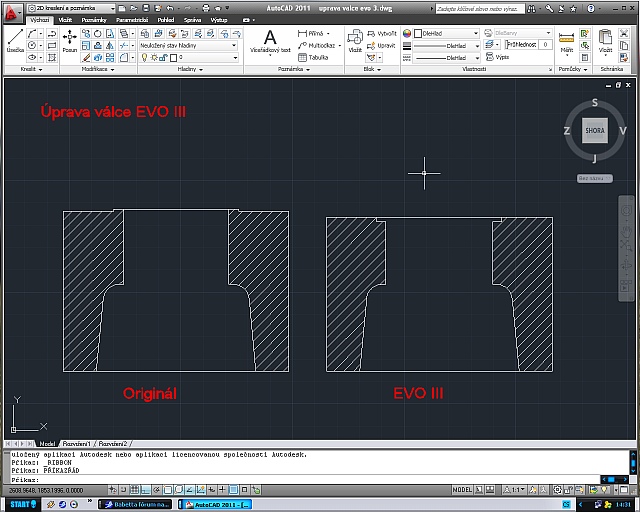Expand the Poznámka panel
Screen dimensions: 640x512
(294, 69)
